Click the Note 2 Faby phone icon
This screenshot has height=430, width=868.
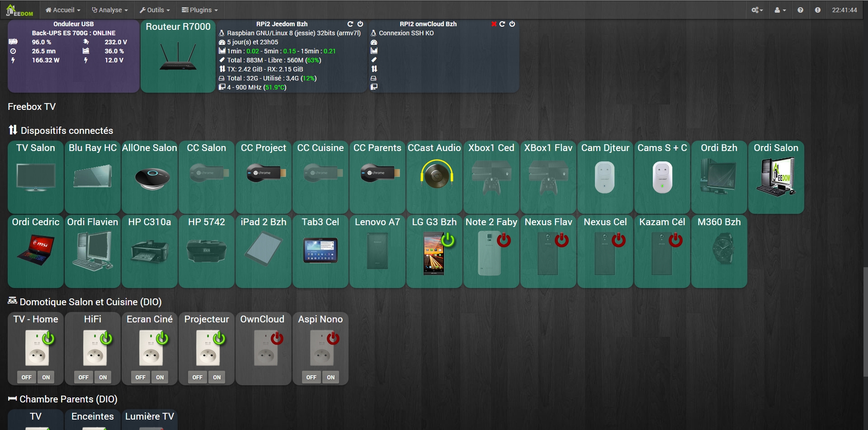click(490, 253)
